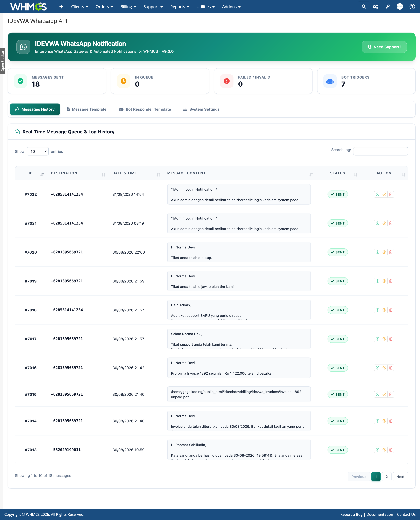Image resolution: width=420 pixels, height=520 pixels.
Task: Click the SENT badge in row #7016
Action: (x=337, y=368)
